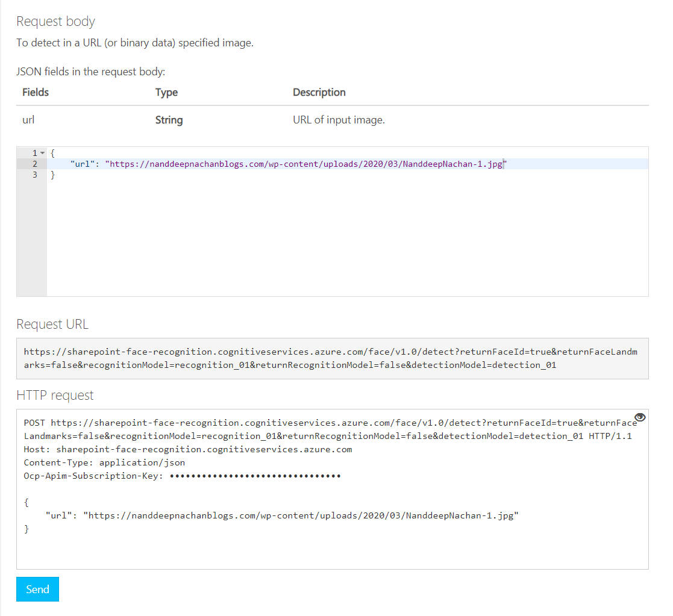The image size is (673, 616).
Task: Click the Fields column header
Action: tap(36, 92)
